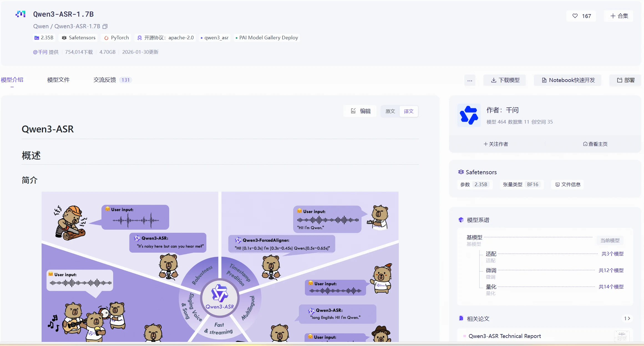This screenshot has width=644, height=346.
Task: Open 文件信息 for Safetensors
Action: pos(568,184)
